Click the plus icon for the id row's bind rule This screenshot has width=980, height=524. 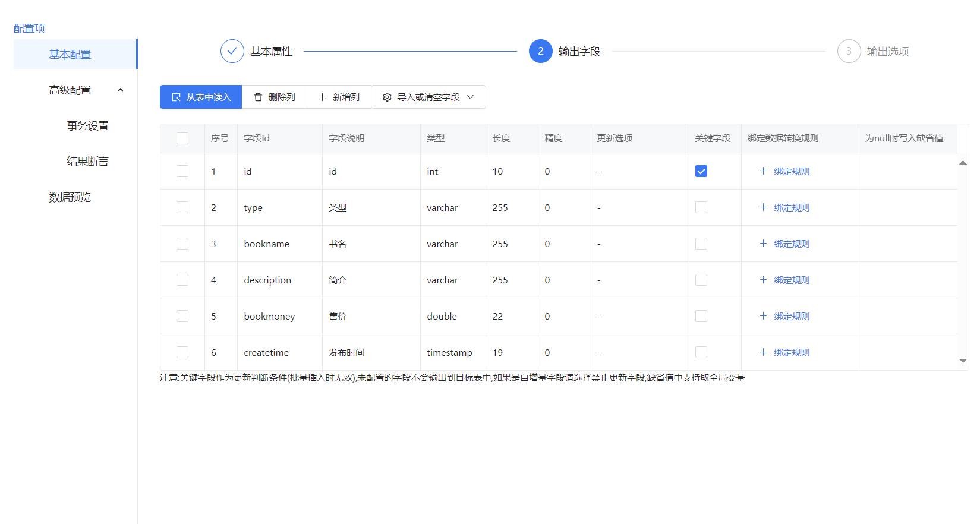coord(763,171)
